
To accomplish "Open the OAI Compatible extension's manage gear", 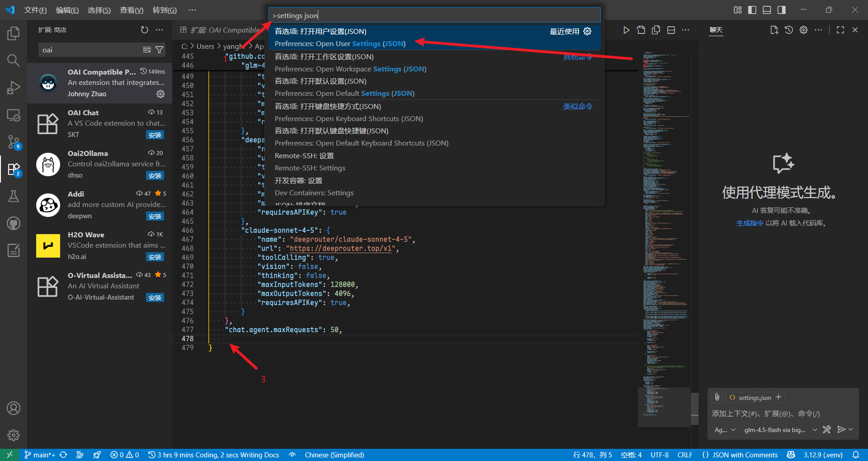I will [x=160, y=94].
